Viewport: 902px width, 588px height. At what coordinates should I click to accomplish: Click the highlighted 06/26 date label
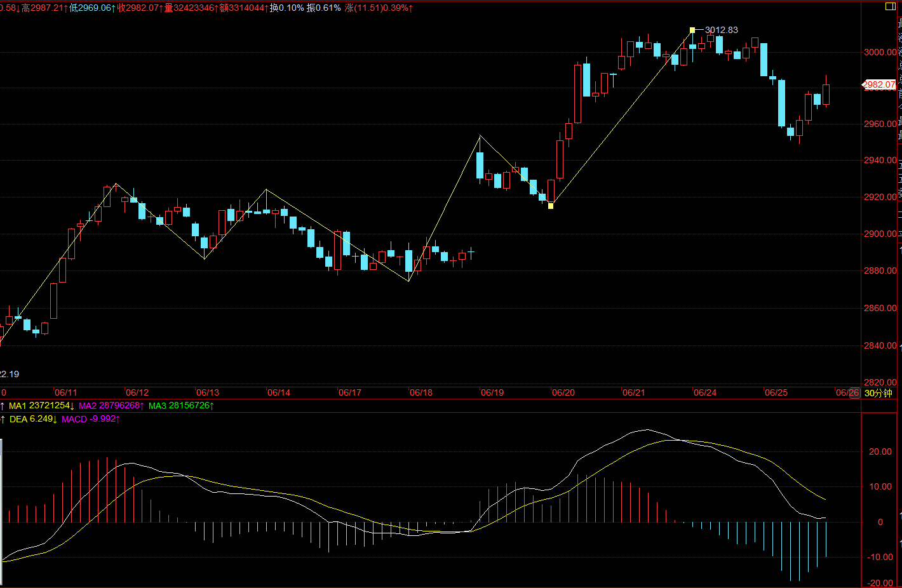click(x=847, y=392)
